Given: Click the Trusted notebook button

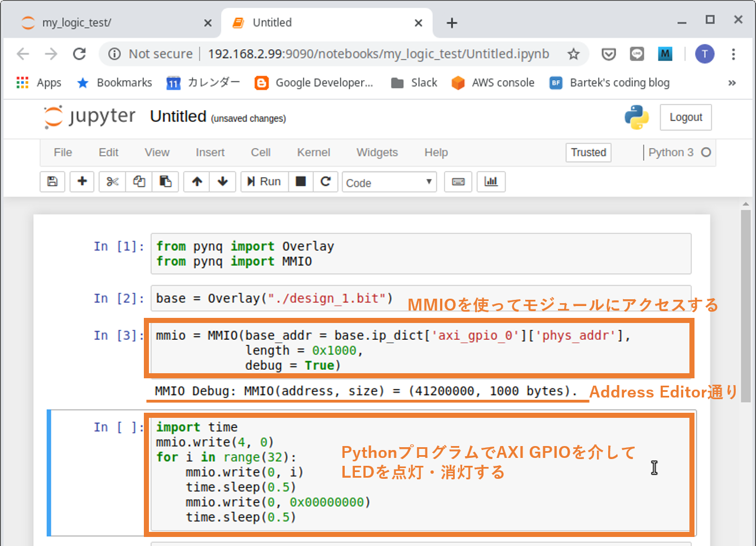Looking at the screenshot, I should (588, 152).
